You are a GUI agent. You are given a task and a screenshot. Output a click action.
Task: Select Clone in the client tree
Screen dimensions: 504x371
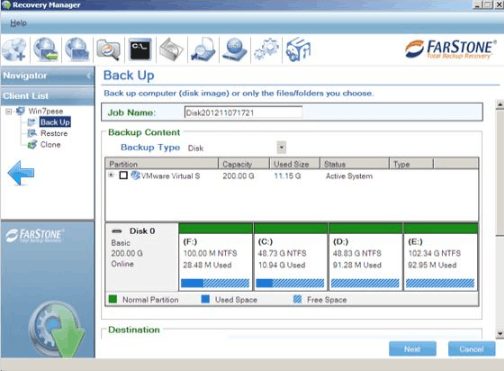(x=50, y=145)
